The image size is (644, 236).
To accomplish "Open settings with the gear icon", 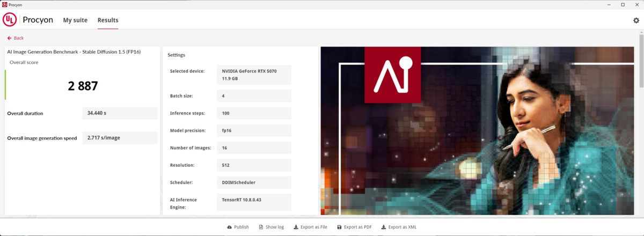I will (636, 20).
